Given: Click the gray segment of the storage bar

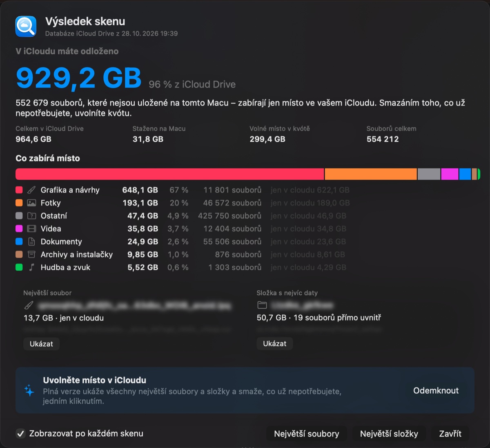Looking at the screenshot, I should tap(429, 174).
